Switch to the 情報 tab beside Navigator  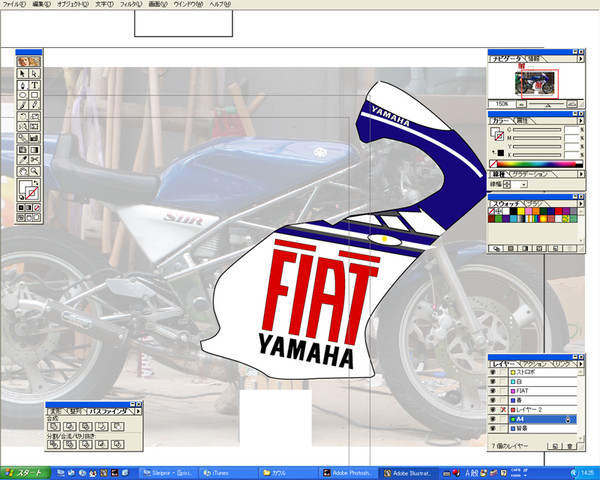click(x=534, y=59)
